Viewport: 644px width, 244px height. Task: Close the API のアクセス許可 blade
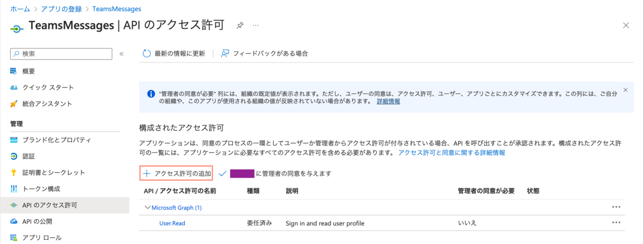coord(626,25)
